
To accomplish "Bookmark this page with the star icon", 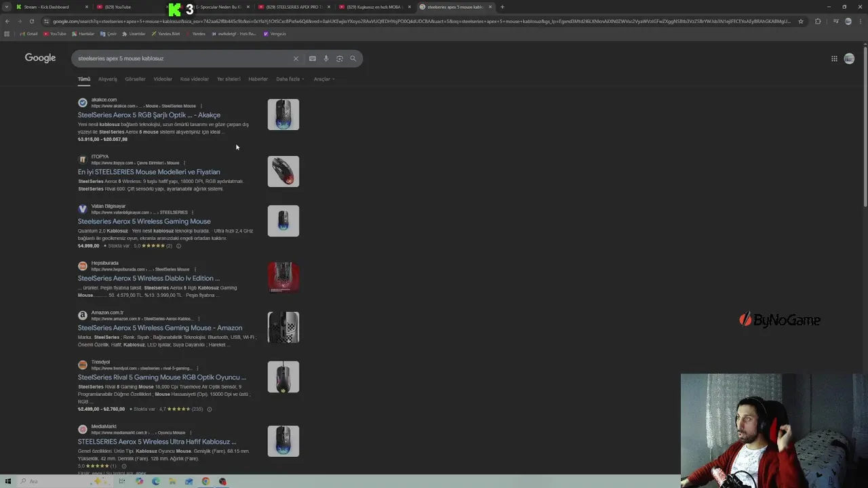I will point(801,21).
